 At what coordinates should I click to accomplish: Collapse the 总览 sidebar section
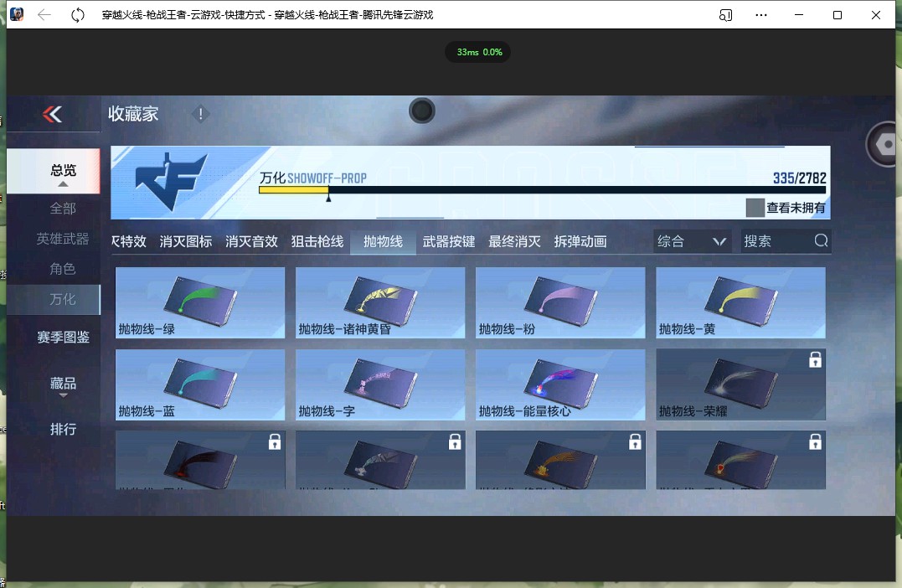[x=54, y=171]
